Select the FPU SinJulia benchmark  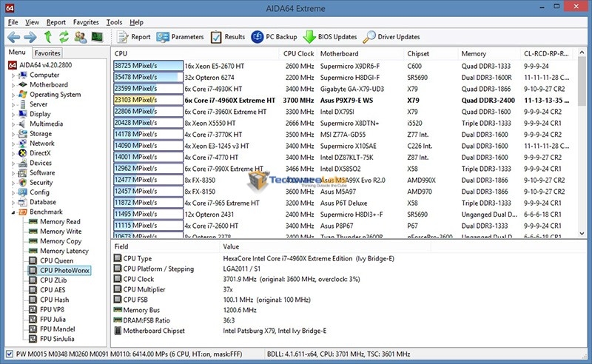[57, 339]
